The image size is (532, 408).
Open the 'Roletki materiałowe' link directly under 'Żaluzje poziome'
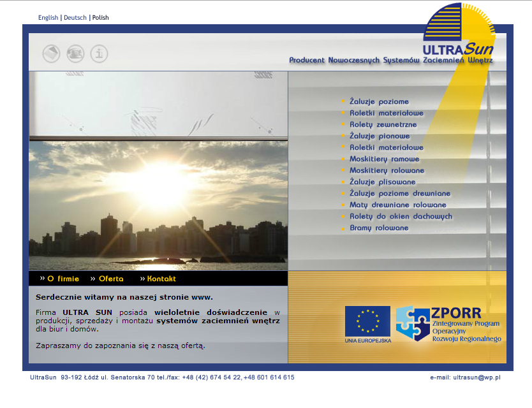click(x=387, y=113)
